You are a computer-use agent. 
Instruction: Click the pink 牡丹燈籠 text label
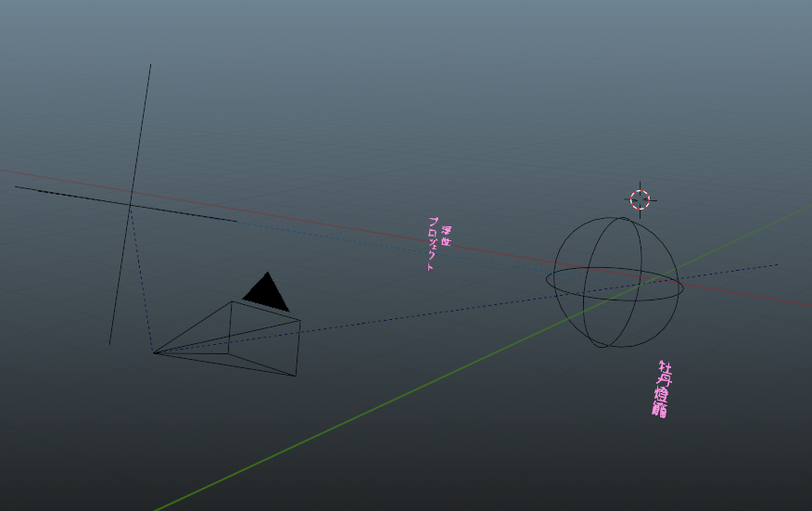[662, 390]
